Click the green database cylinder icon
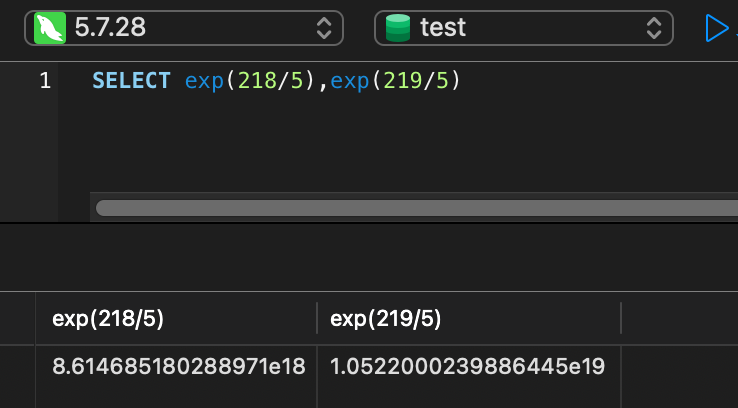Viewport: 738px width, 408px height. coord(398,28)
